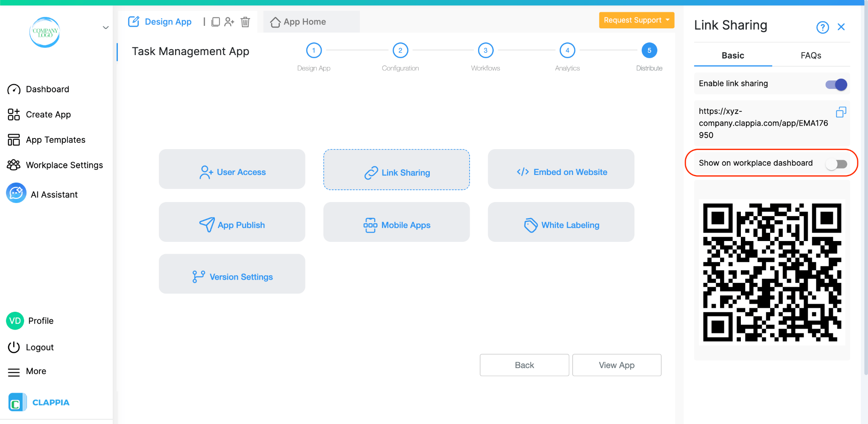Open the Link Sharing card

[x=396, y=169]
